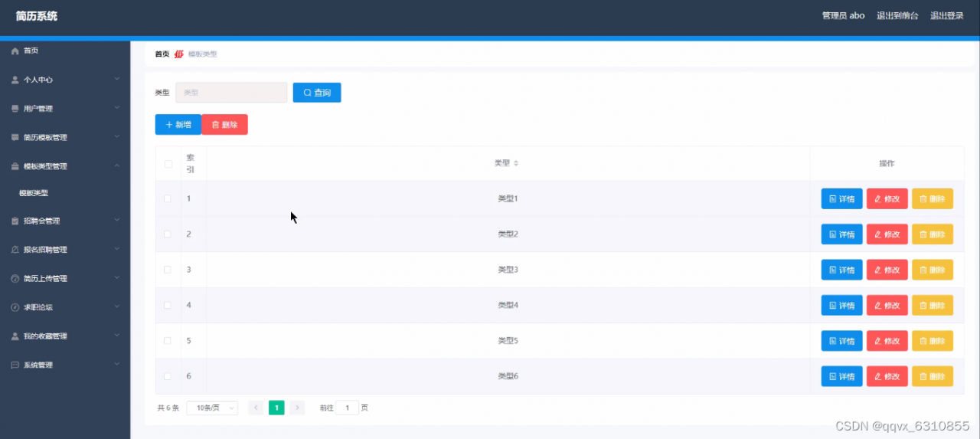980x439 pixels.
Task: Check the box for row 类型4
Action: (x=168, y=305)
